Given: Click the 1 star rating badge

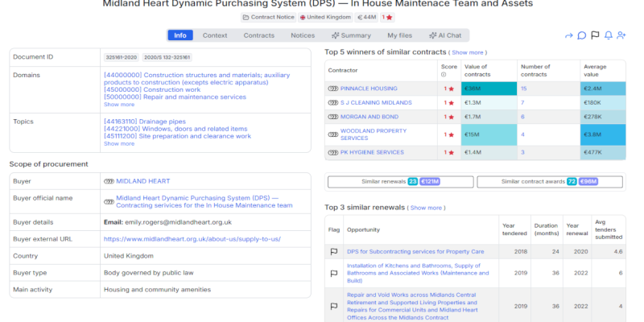Looking at the screenshot, I should [387, 17].
